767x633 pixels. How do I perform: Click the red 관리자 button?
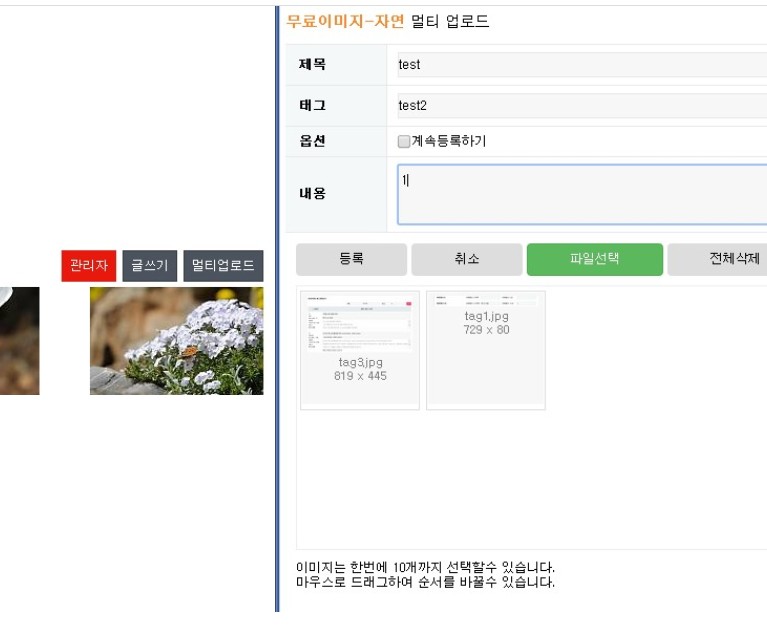point(88,266)
